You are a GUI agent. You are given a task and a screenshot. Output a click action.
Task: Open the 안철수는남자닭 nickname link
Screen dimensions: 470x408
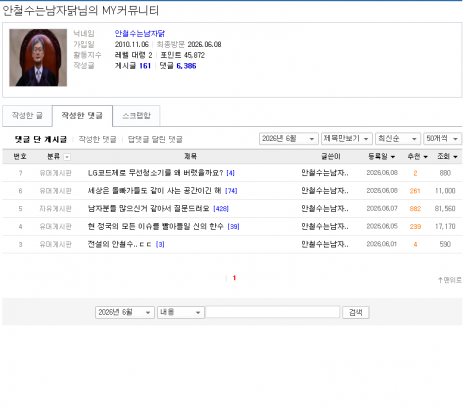[140, 33]
